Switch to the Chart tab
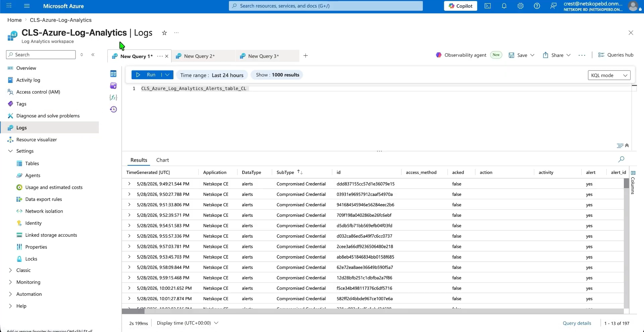The height and width of the screenshot is (332, 644). (162, 160)
